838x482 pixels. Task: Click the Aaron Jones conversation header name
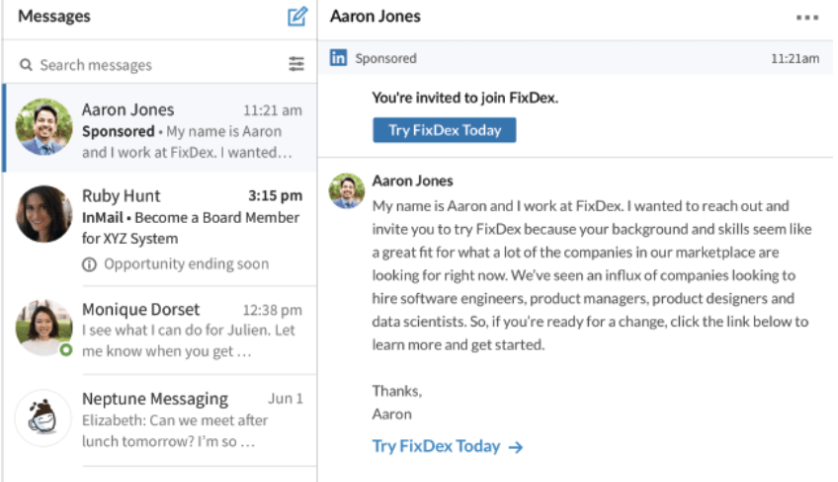[x=375, y=17]
